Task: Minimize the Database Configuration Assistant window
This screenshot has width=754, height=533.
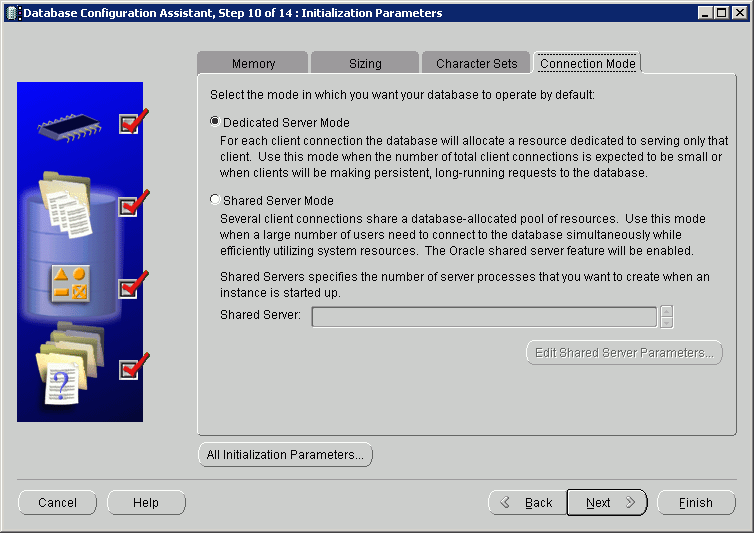Action: tap(705, 13)
